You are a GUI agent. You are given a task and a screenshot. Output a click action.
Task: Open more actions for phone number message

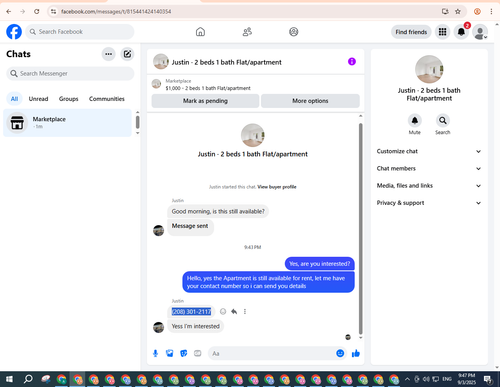[x=245, y=311]
